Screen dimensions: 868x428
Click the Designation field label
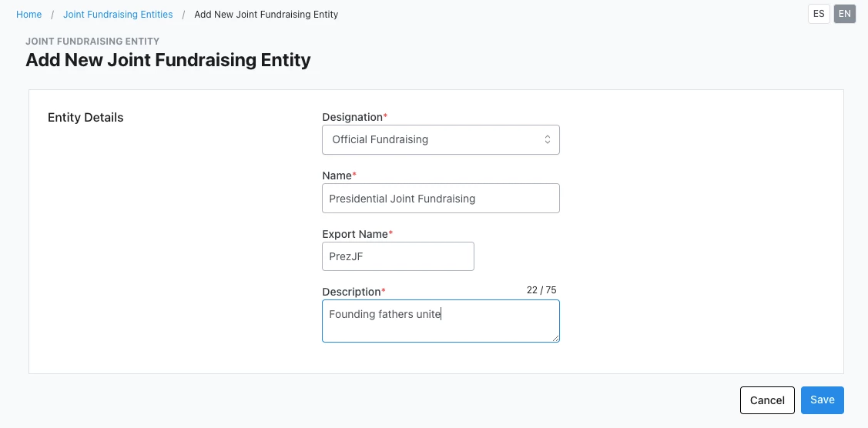pos(352,117)
